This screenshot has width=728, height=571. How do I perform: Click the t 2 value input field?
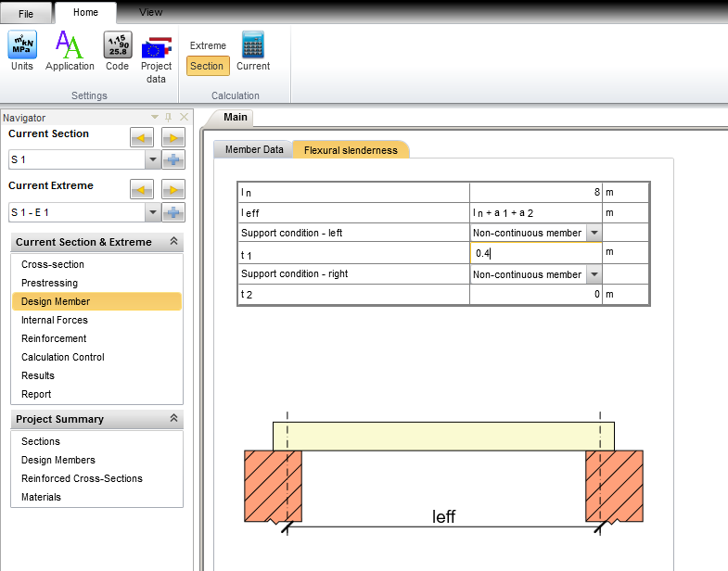[535, 295]
